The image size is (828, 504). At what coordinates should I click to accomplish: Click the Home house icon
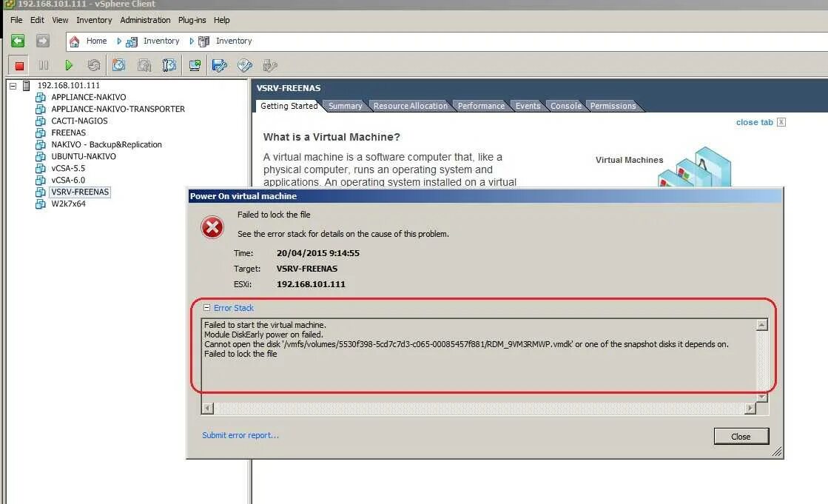pos(75,41)
